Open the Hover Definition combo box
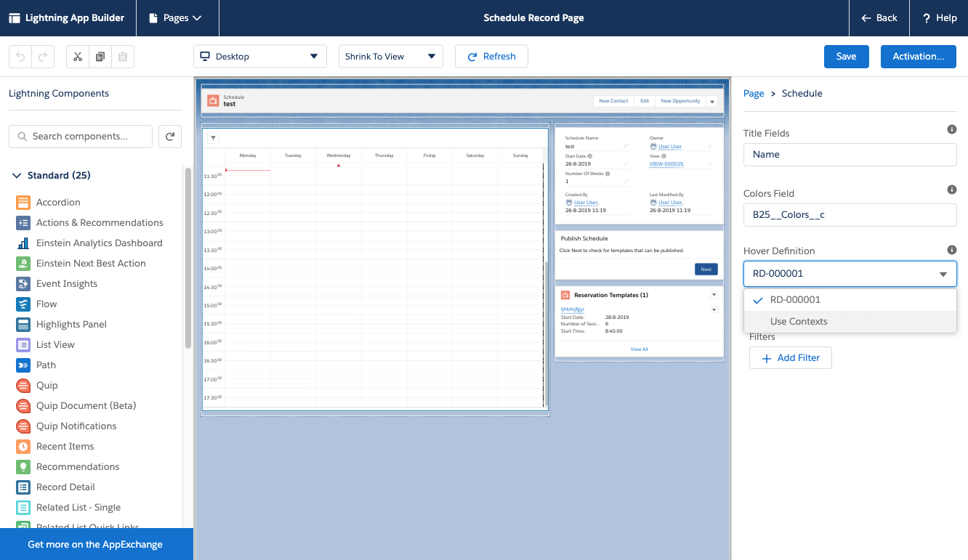This screenshot has height=560, width=968. (x=850, y=274)
